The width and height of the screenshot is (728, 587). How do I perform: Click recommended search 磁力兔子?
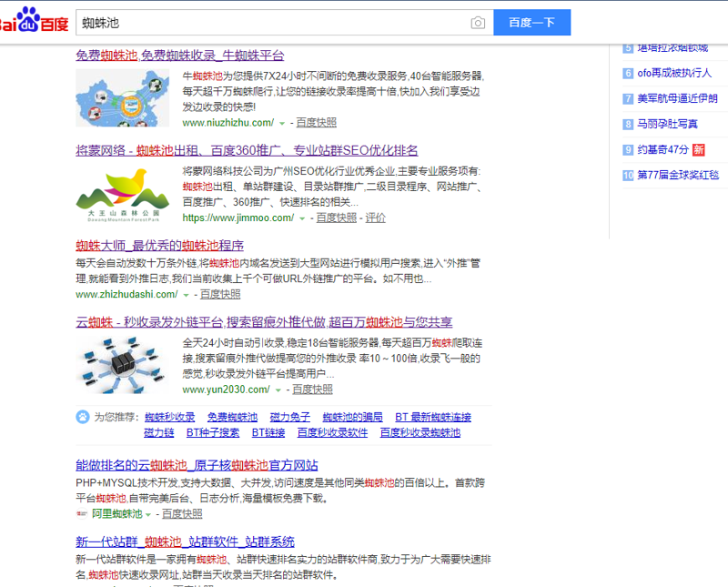coord(289,417)
